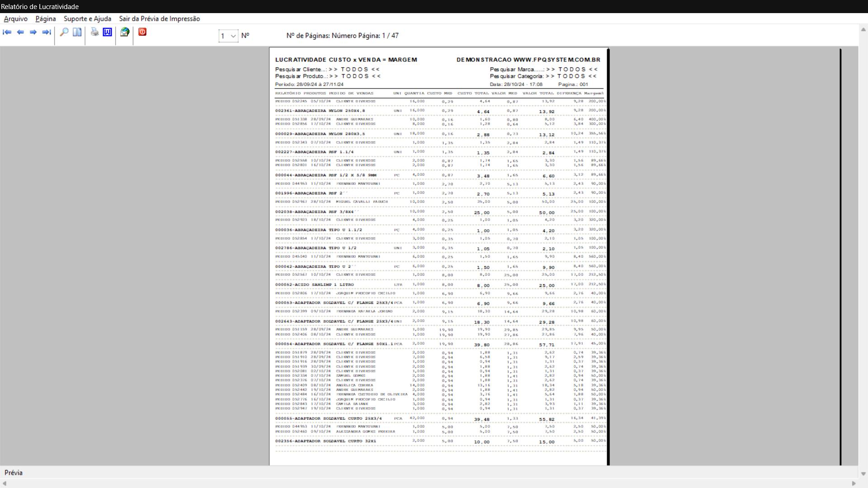Click the Prévia status bar label

pyautogui.click(x=14, y=473)
